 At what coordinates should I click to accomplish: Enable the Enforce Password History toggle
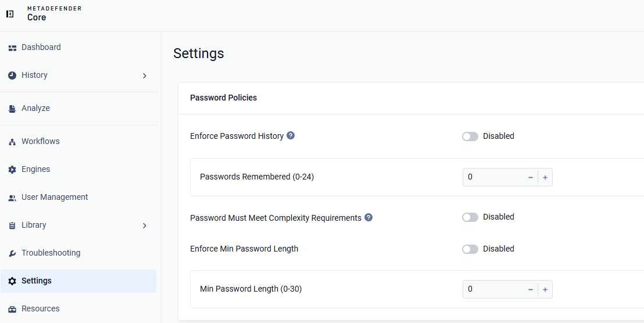coord(470,137)
